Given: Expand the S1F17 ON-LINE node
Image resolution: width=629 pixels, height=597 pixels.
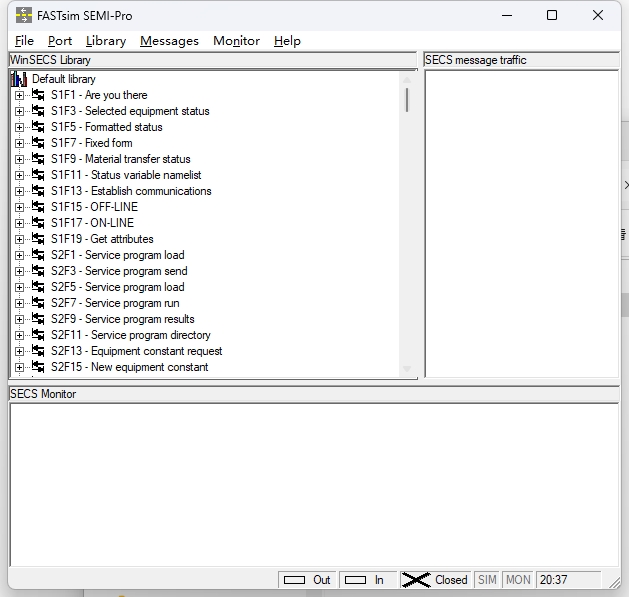Looking at the screenshot, I should [19, 223].
